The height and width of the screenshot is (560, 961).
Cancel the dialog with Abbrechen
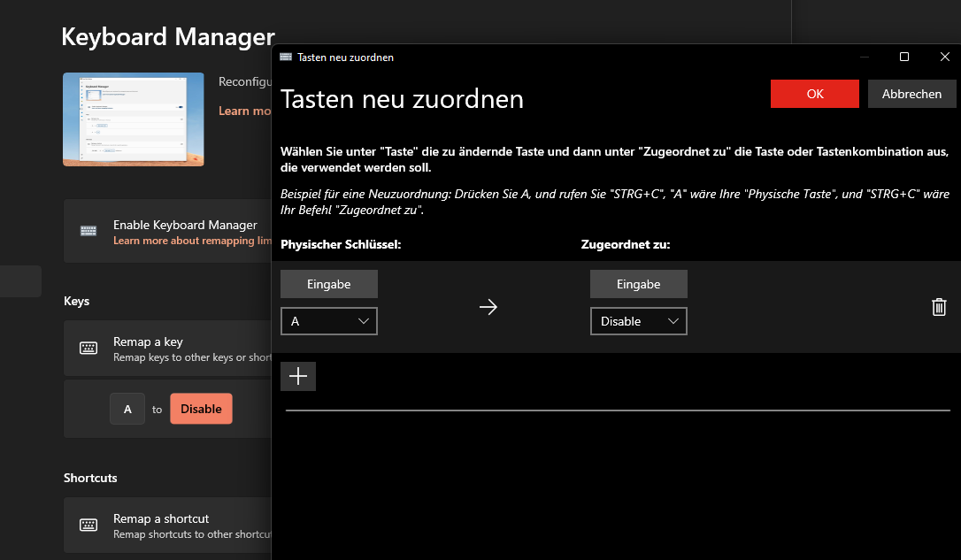[911, 94]
